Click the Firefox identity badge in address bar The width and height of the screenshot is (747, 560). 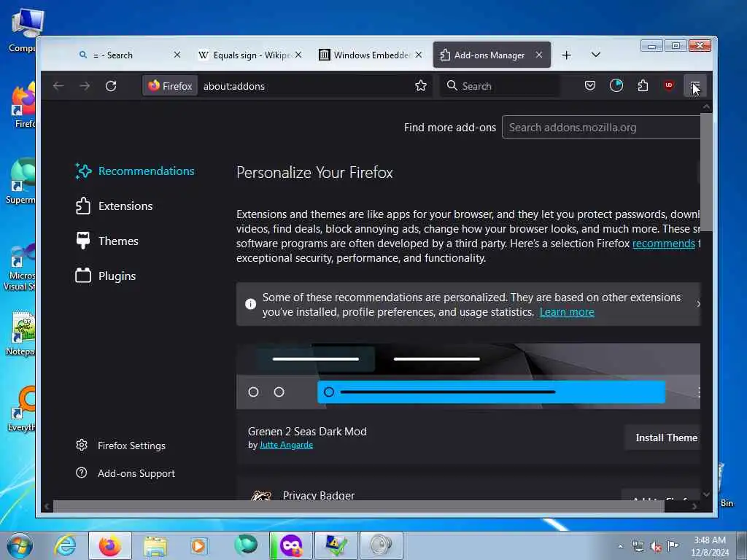[170, 86]
